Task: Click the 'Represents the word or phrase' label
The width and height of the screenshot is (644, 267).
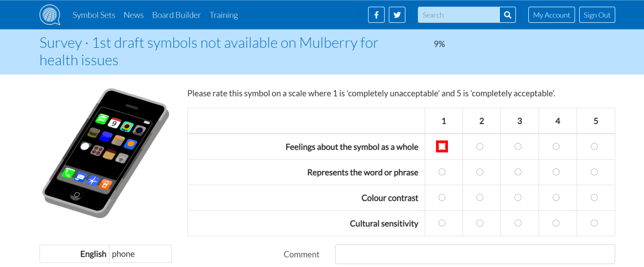Action: (x=363, y=172)
